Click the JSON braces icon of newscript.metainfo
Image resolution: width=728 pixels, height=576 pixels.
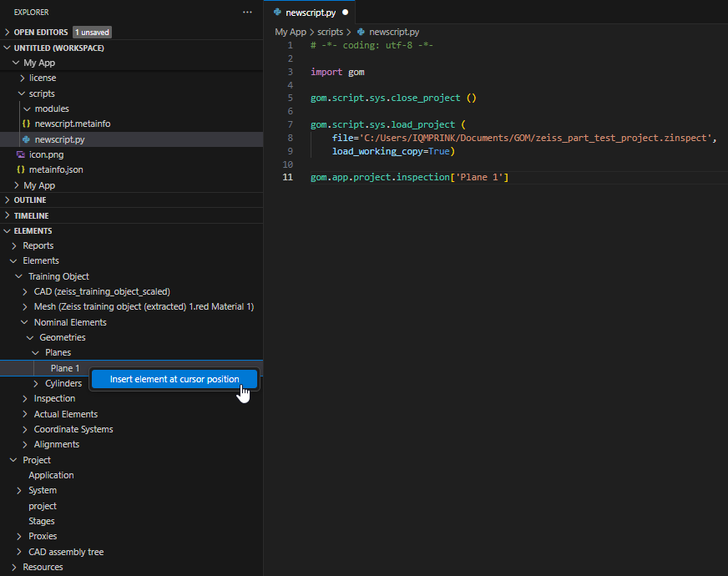pos(27,124)
